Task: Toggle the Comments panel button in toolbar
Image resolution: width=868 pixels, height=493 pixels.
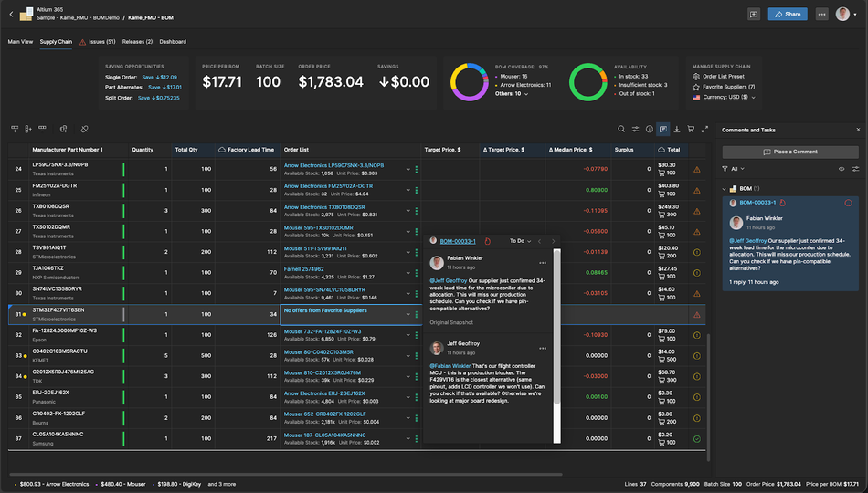Action: pyautogui.click(x=662, y=129)
